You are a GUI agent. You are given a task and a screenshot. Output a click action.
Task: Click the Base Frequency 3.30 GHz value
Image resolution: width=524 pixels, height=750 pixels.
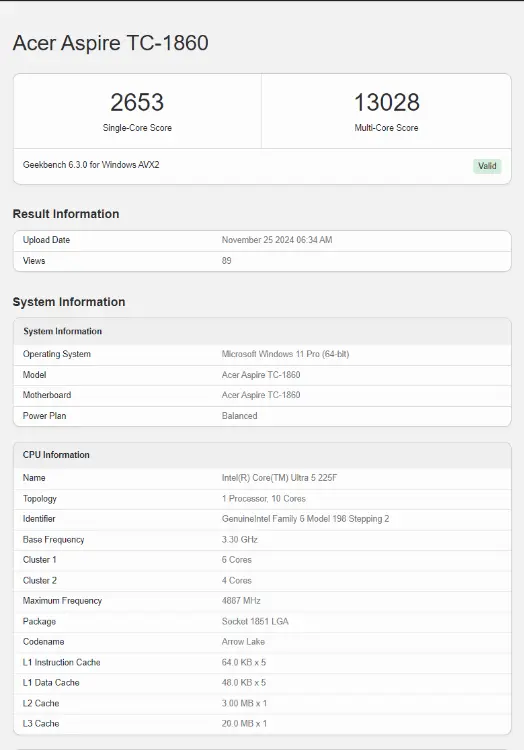[240, 540]
